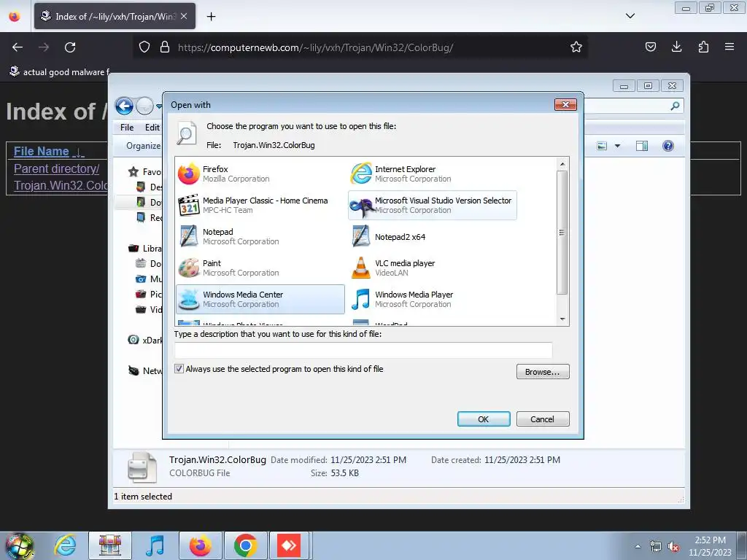Click the program list scroll down arrow
Image resolution: width=747 pixels, height=560 pixels.
(562, 319)
